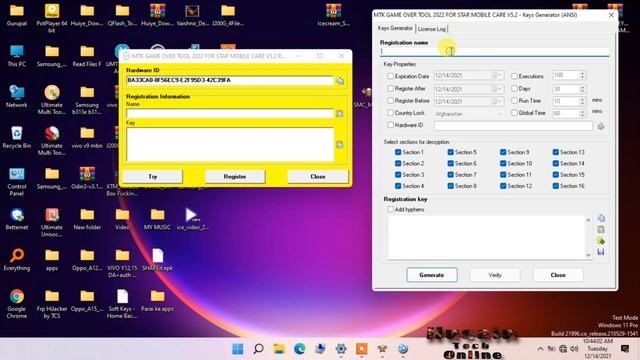The width and height of the screenshot is (640, 360).
Task: Open Soft Keys - Home Back file
Action: [122, 304]
